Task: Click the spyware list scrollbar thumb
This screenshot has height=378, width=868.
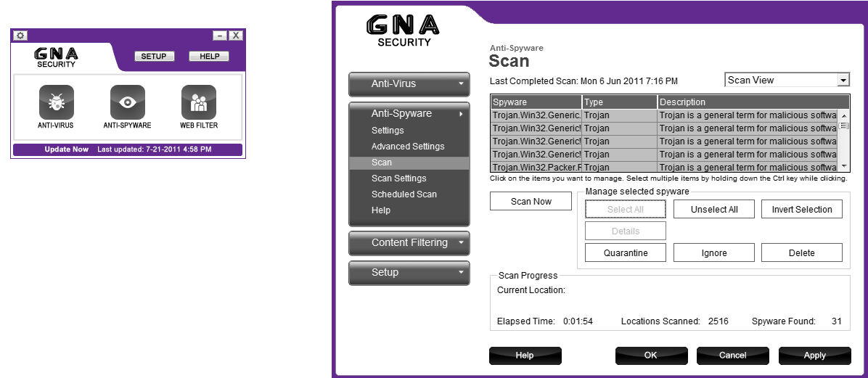Action: pyautogui.click(x=844, y=126)
